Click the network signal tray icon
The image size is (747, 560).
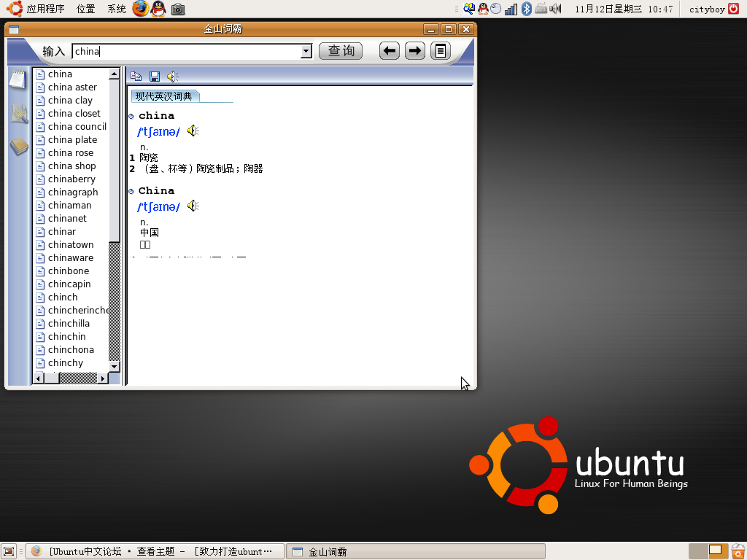(x=511, y=9)
